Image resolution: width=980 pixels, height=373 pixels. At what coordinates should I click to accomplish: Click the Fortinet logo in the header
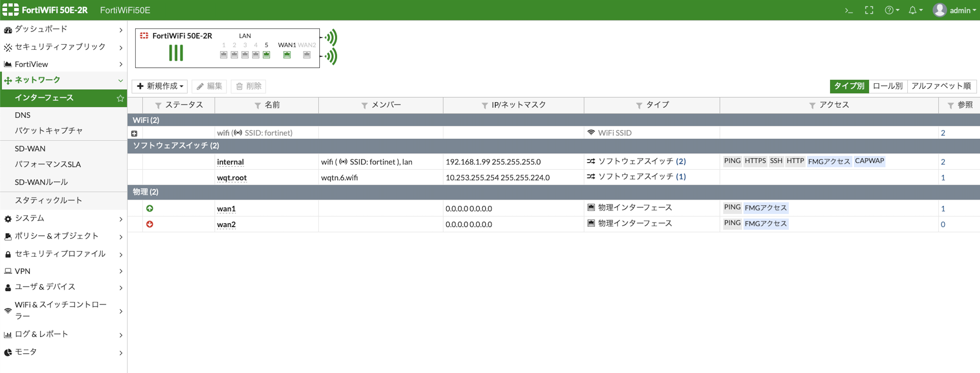(x=10, y=10)
